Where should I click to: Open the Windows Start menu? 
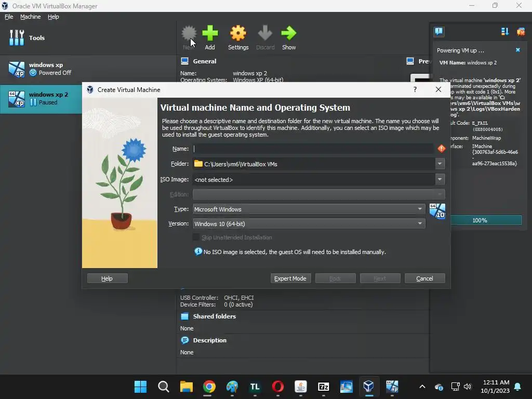pos(140,387)
